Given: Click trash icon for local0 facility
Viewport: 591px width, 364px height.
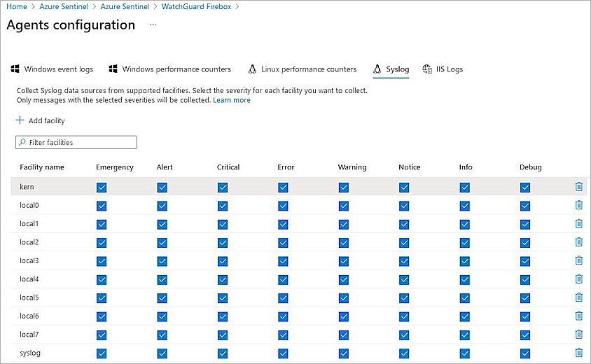Looking at the screenshot, I should click(578, 205).
